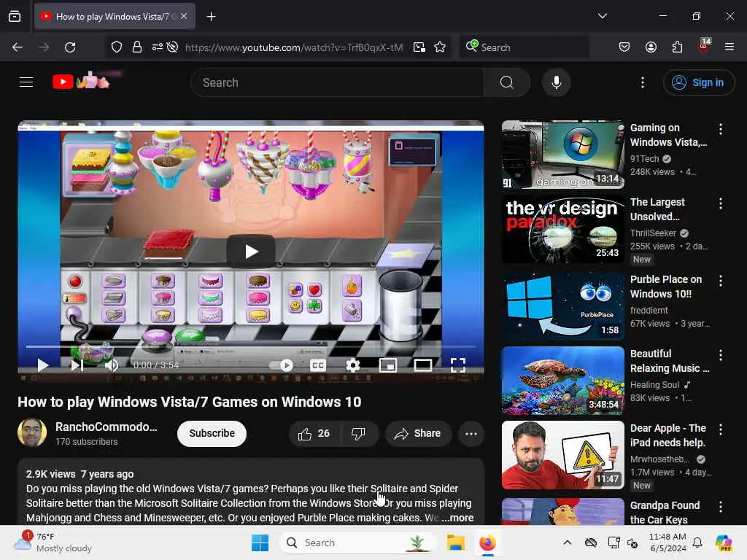The height and width of the screenshot is (560, 747).
Task: Open The Largest Unsolved video title
Action: (657, 209)
